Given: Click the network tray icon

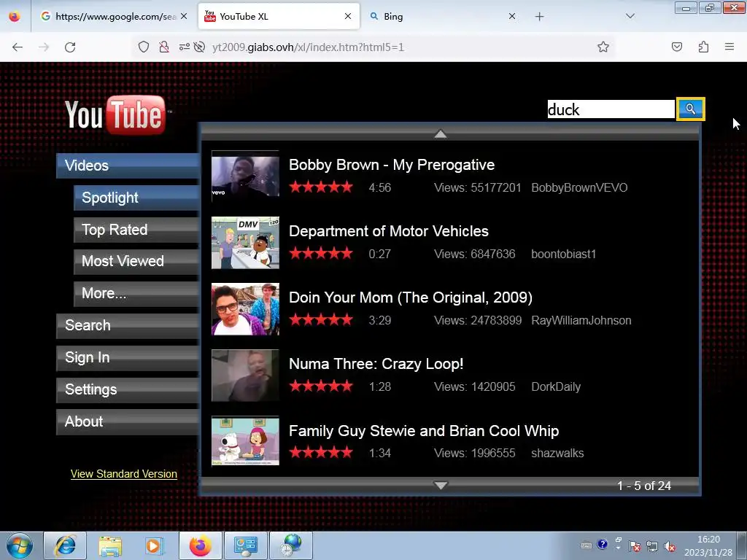Looking at the screenshot, I should [651, 546].
